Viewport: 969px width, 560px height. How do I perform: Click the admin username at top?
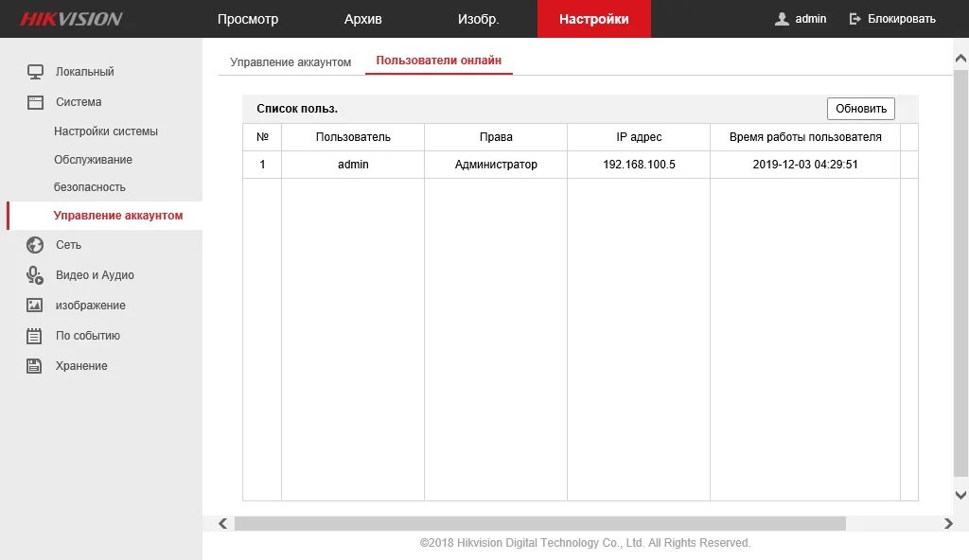810,19
